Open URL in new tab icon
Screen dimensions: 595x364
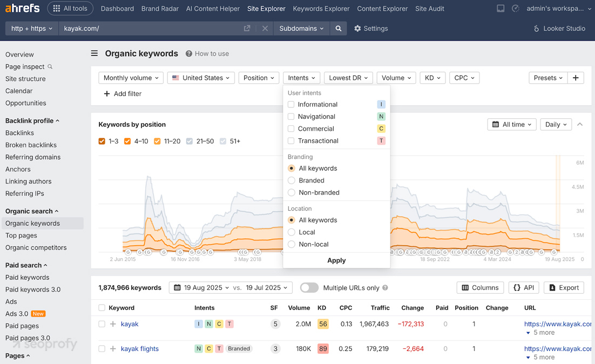(247, 29)
